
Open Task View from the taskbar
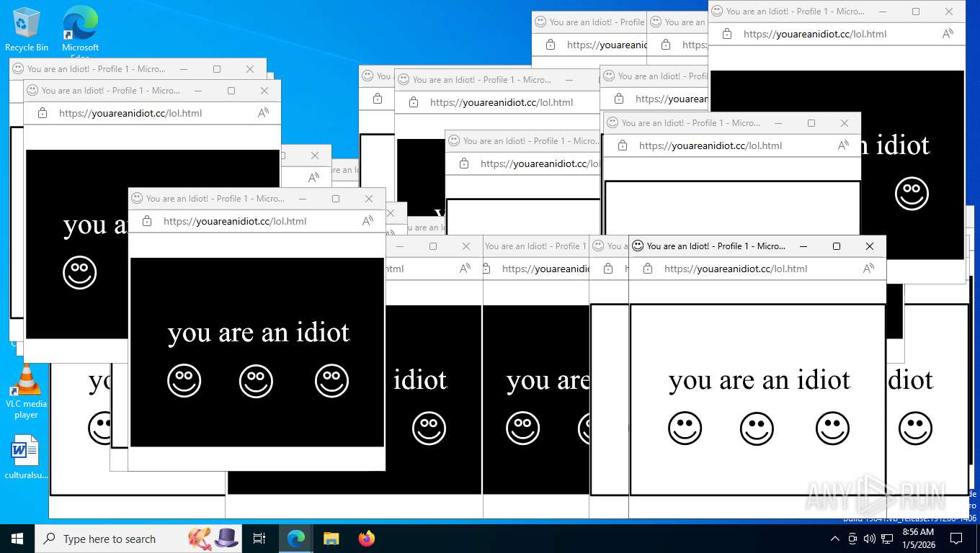click(x=259, y=539)
